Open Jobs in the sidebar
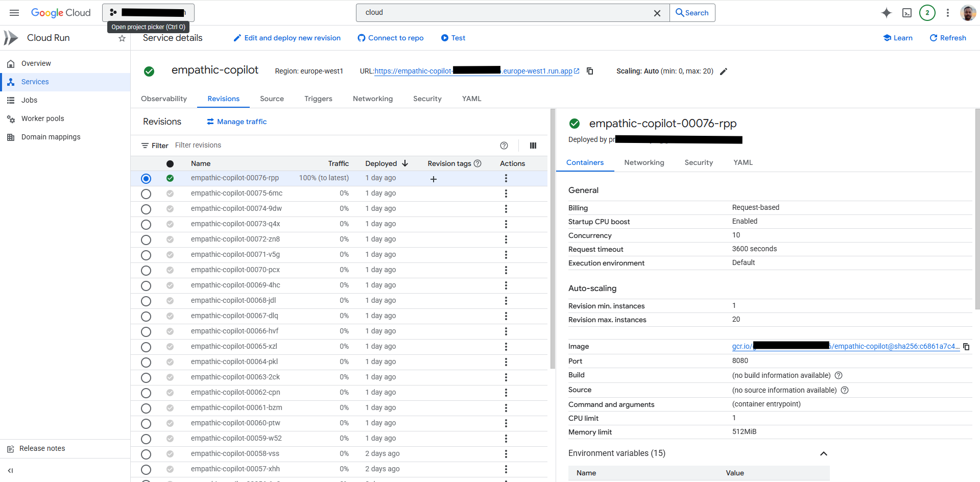 65,100
